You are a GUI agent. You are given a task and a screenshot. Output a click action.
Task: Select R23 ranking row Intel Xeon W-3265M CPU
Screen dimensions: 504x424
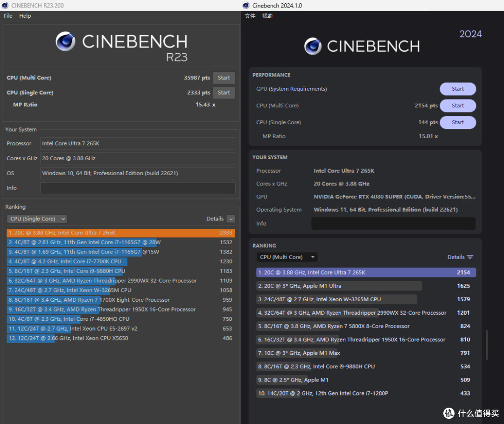click(x=120, y=290)
